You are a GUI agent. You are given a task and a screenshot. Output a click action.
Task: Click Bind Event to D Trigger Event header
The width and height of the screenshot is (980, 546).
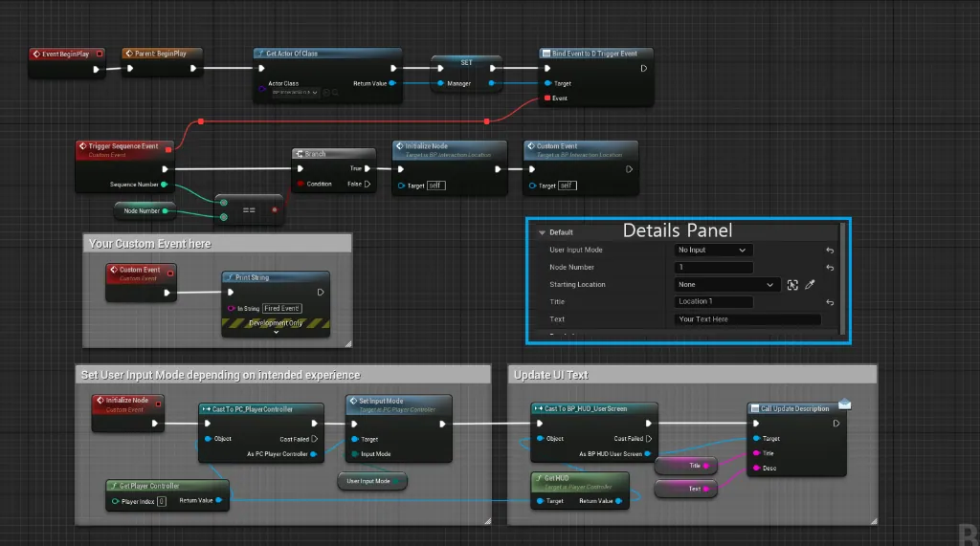595,54
